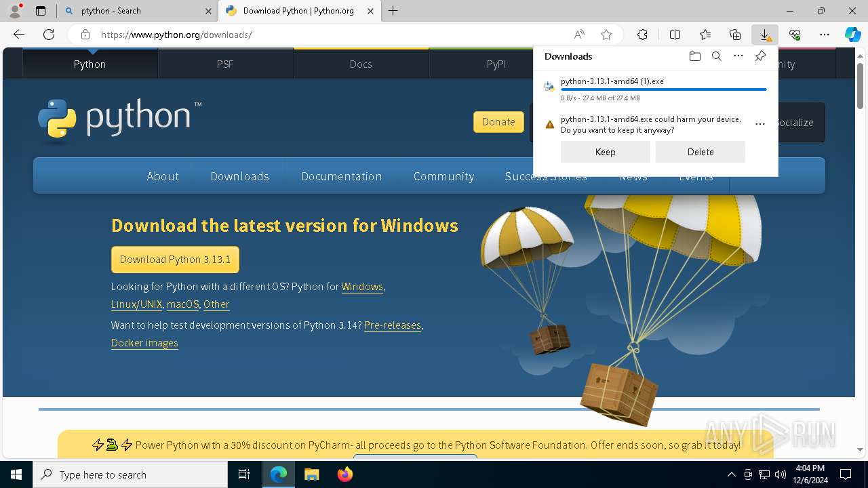The height and width of the screenshot is (488, 868).
Task: View site information lock icon
Action: [x=85, y=35]
